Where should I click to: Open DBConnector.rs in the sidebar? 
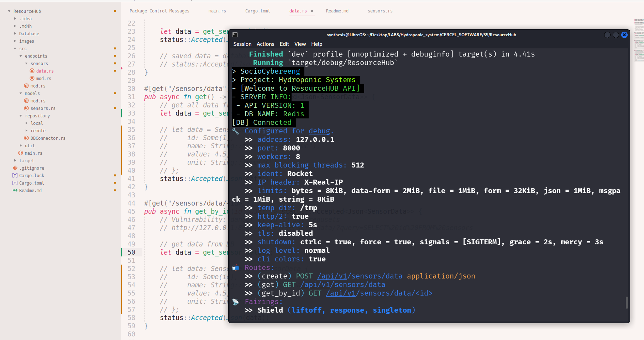48,138
